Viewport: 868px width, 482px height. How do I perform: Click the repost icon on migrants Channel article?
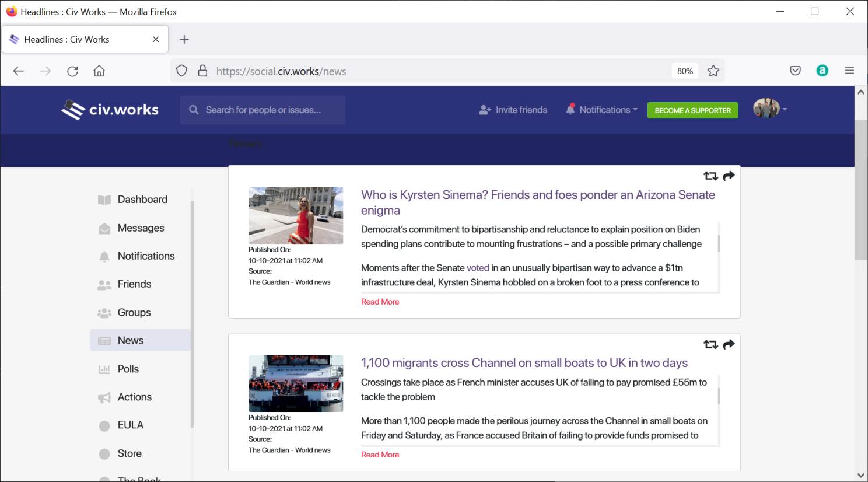710,345
